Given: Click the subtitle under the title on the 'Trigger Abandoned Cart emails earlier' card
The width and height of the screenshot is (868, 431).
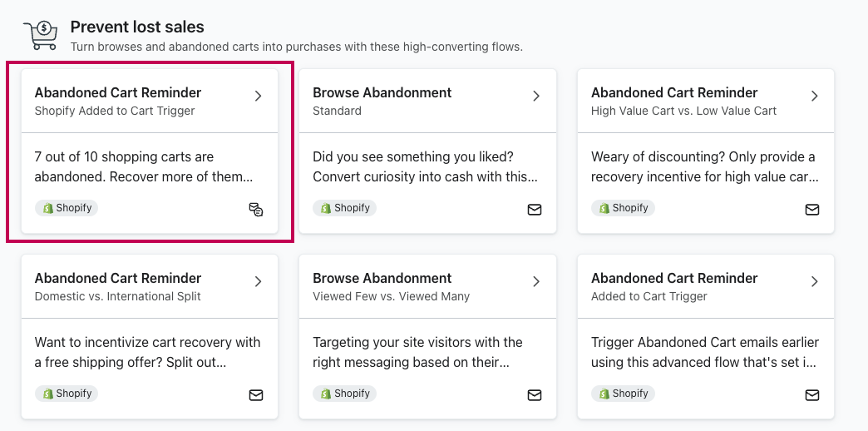Looking at the screenshot, I should coord(649,296).
